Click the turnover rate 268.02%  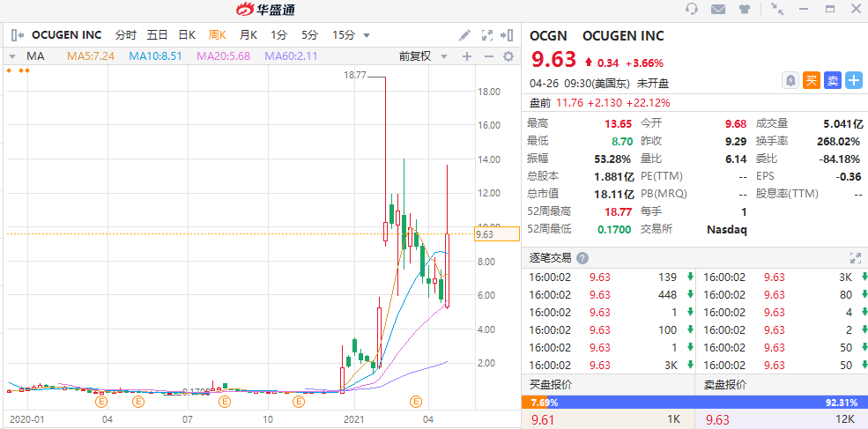[x=839, y=141]
